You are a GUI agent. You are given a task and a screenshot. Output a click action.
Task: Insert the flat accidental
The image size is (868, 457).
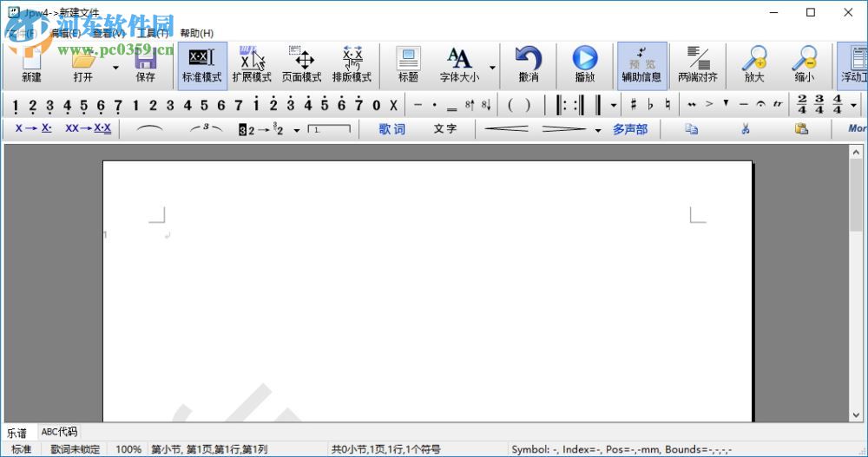coord(651,105)
